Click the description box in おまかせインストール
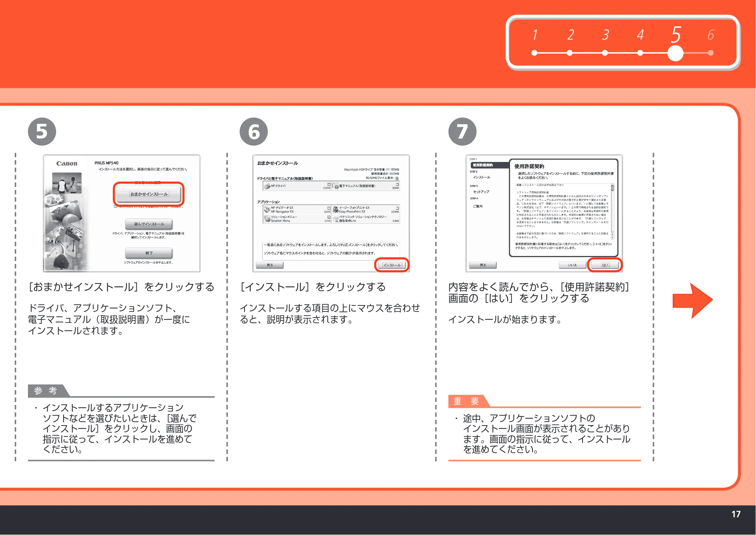The height and width of the screenshot is (535, 756). click(x=331, y=251)
